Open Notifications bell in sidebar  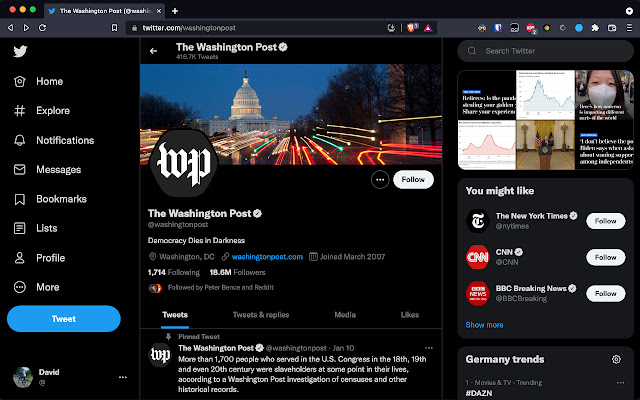tap(20, 140)
